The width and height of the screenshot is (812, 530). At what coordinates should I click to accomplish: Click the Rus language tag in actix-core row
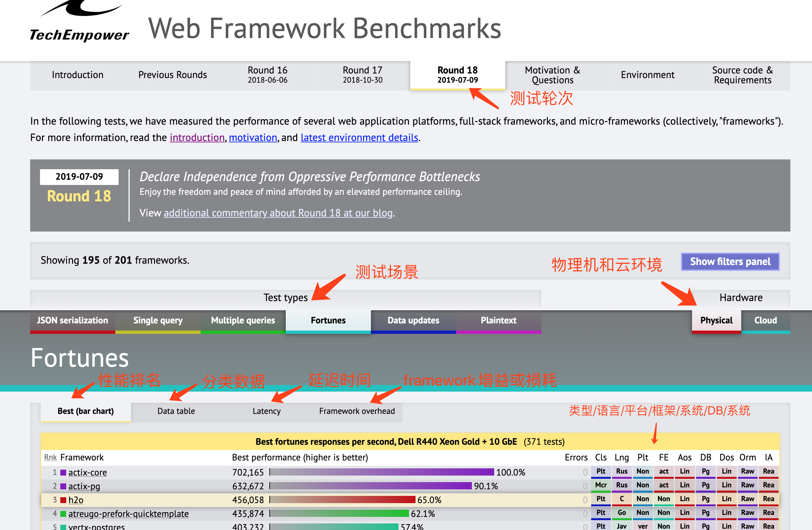[622, 472]
